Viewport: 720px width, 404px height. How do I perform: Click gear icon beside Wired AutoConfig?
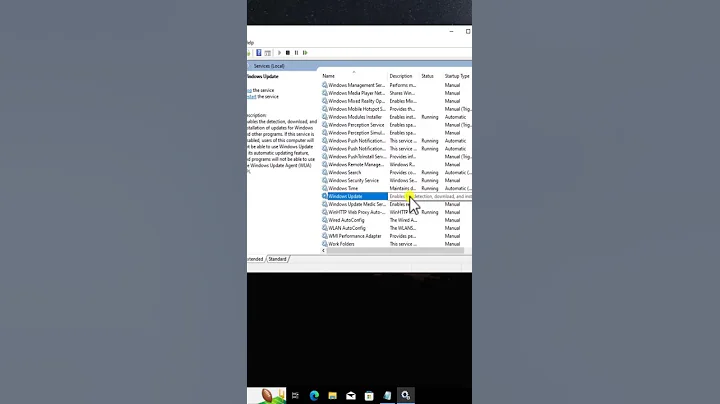point(325,220)
